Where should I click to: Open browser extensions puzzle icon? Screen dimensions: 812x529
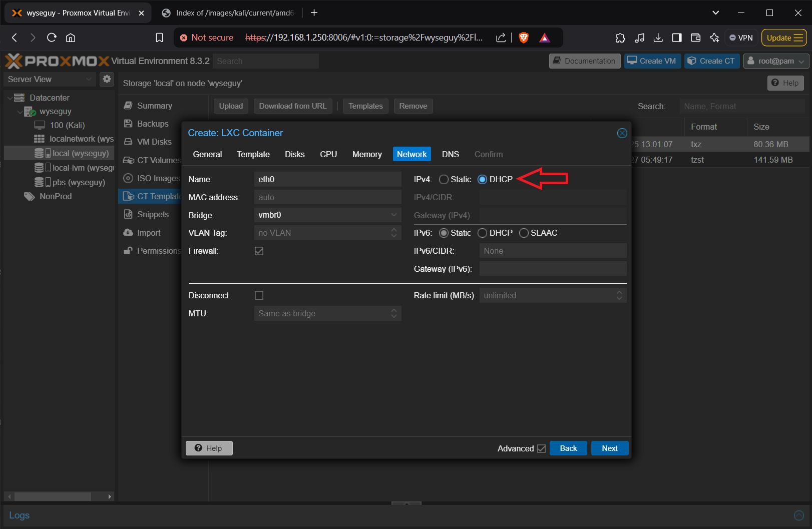point(620,38)
